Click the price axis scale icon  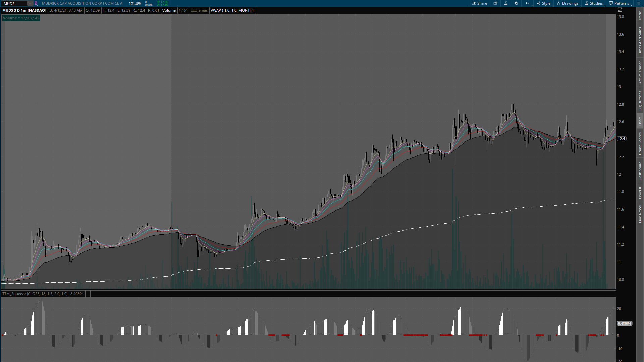pos(620,10)
